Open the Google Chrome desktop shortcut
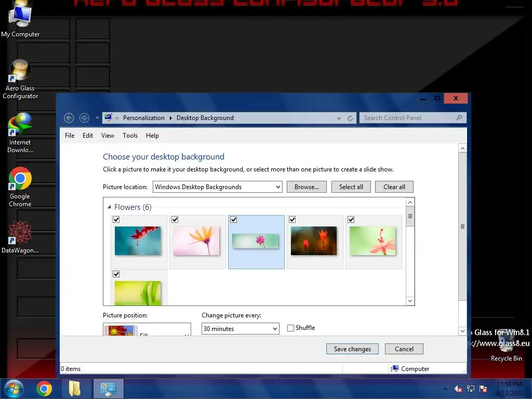Screen dimensions: 532x399 20,187
